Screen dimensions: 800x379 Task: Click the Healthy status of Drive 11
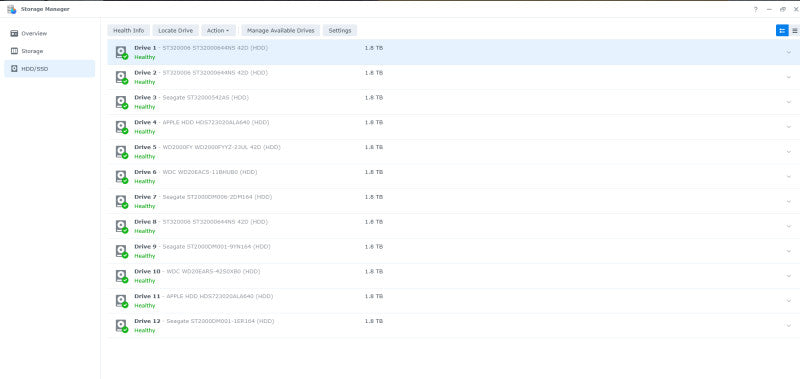point(144,306)
